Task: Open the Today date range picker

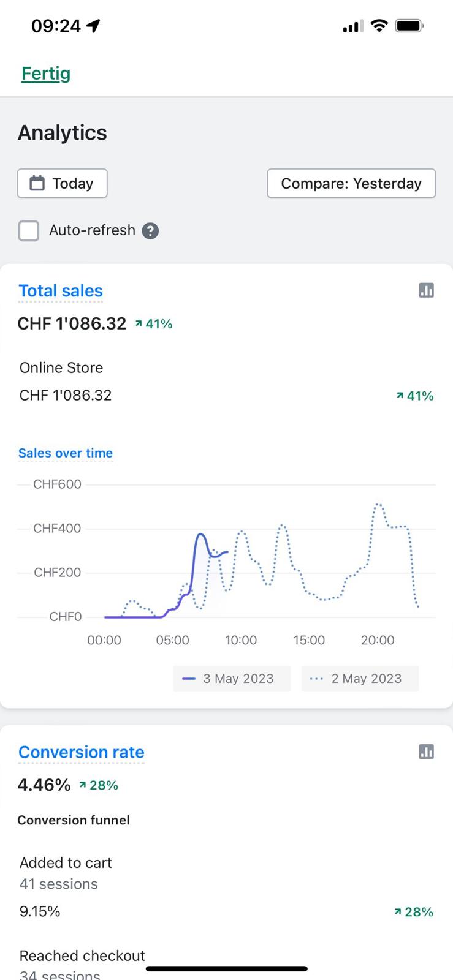Action: click(63, 183)
